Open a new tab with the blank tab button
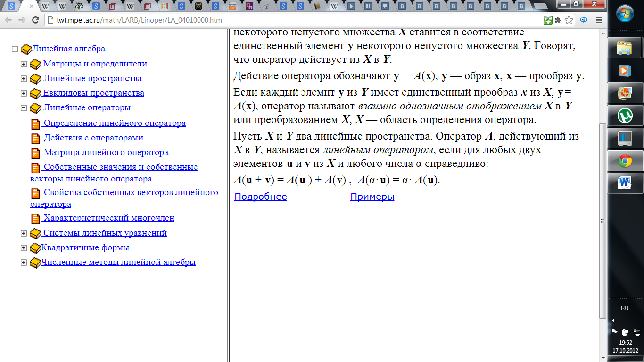Viewport: 644px width, 362px height. (x=540, y=7)
